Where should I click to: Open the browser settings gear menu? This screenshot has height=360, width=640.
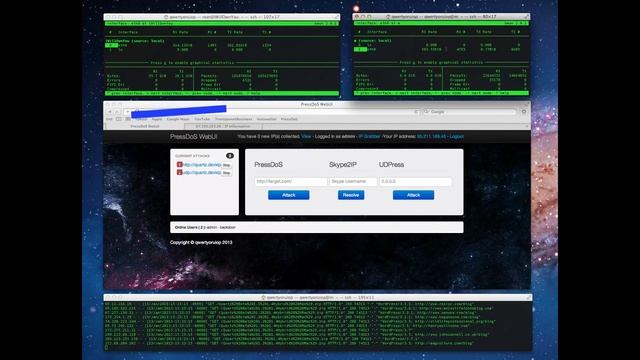pyautogui.click(x=524, y=111)
